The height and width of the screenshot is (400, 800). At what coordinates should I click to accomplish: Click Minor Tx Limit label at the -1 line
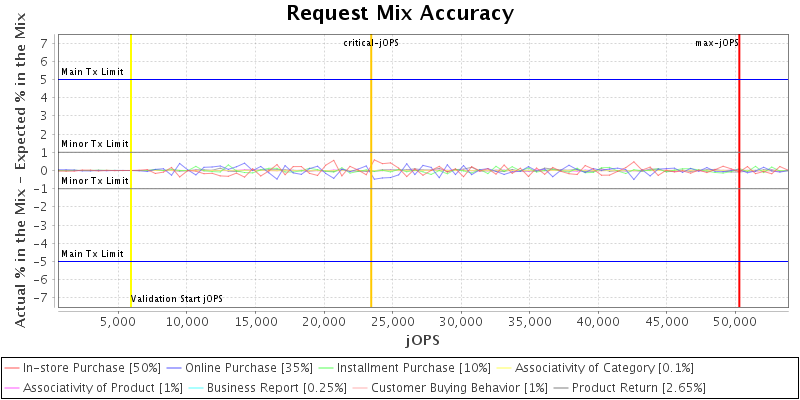95,181
